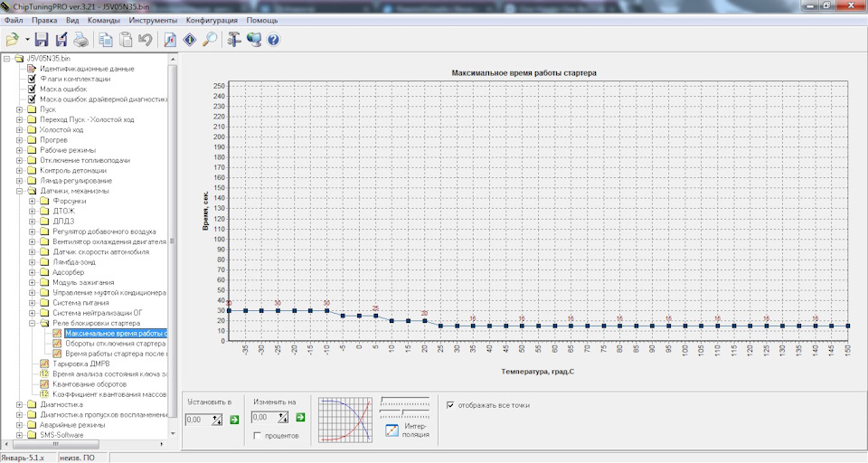868x463 pixels.
Task: Select Время работы стартера после item
Action: click(x=117, y=354)
